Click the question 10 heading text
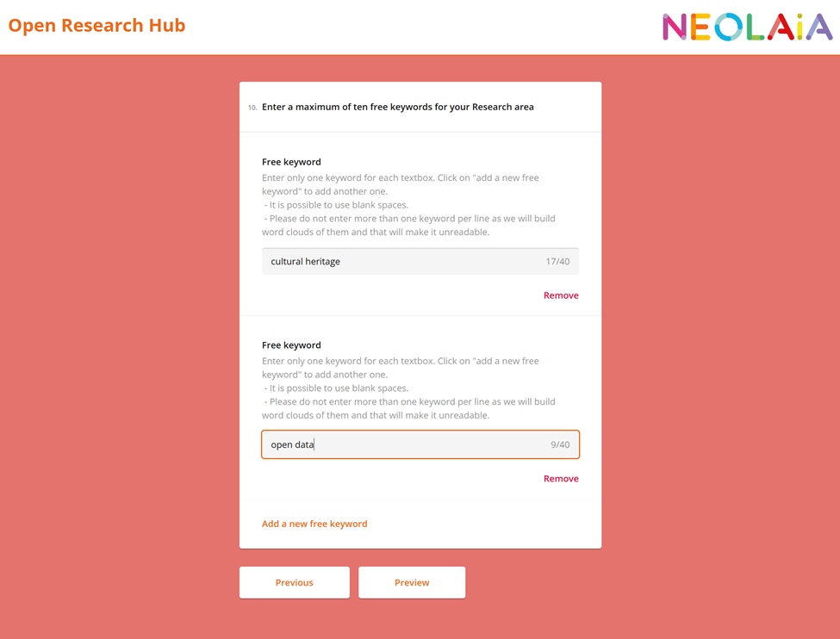Image resolution: width=840 pixels, height=639 pixels. [398, 108]
